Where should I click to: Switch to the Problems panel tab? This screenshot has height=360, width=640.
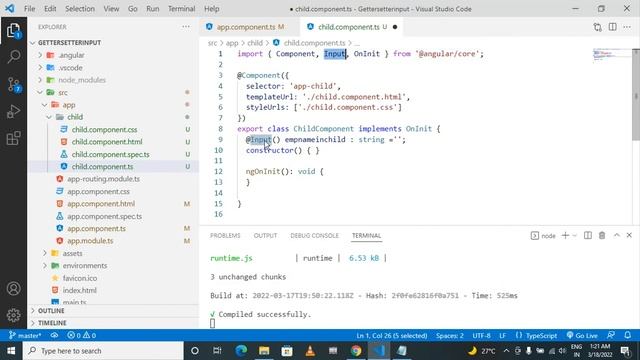click(225, 236)
